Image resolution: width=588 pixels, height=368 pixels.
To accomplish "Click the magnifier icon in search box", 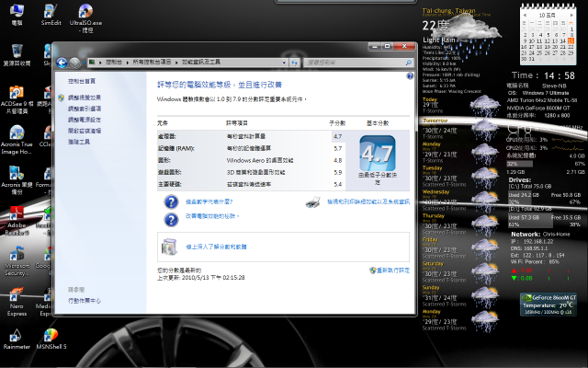I will pyautogui.click(x=408, y=63).
